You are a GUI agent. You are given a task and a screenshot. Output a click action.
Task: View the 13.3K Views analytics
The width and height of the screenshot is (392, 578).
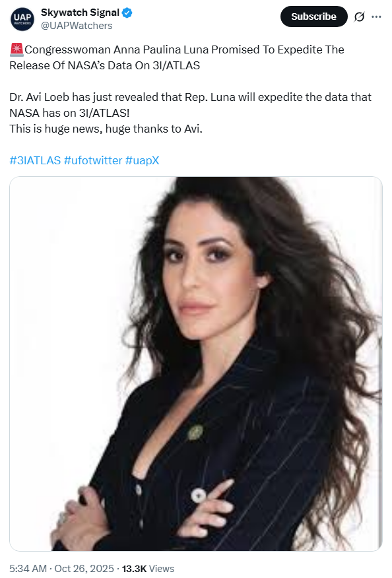click(148, 568)
